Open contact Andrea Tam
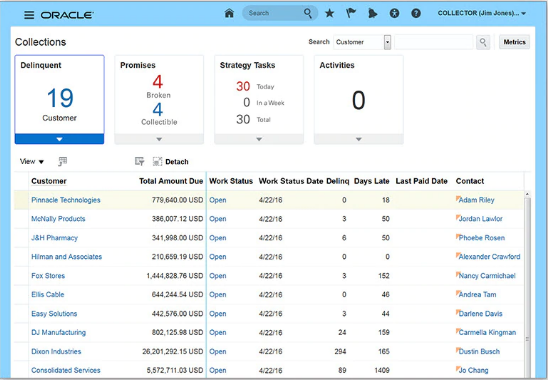The width and height of the screenshot is (548, 380). pyautogui.click(x=477, y=294)
